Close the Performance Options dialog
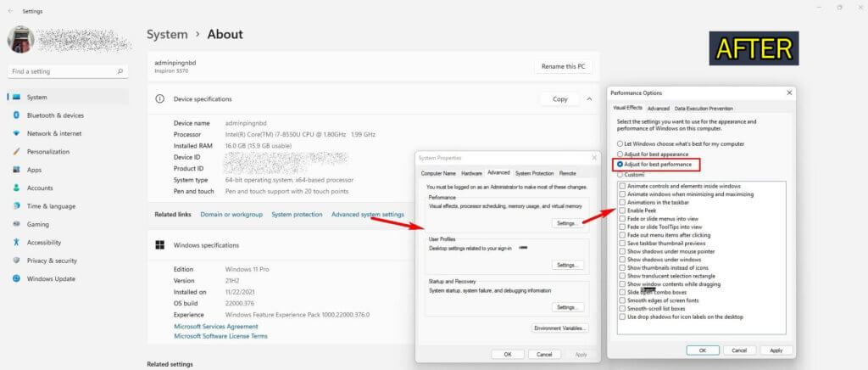Viewport: 868px width, 370px height. [x=789, y=93]
